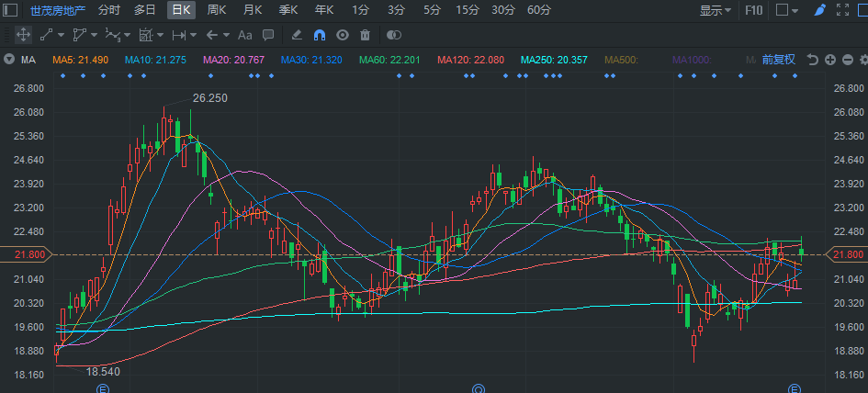
Task: Delete all drawings with trash icon
Action: click(365, 35)
